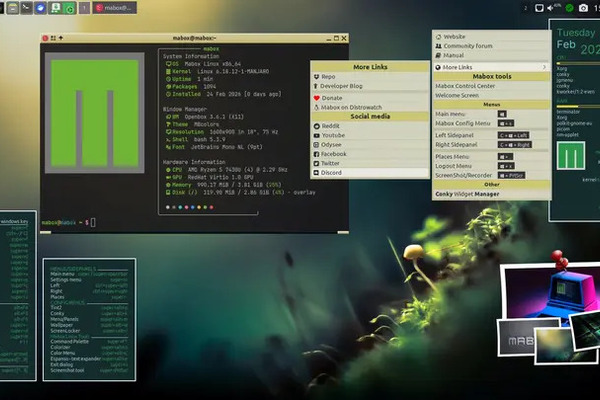Screen dimensions: 600x400
Task: Open the Repo link in More Links
Action: point(370,77)
